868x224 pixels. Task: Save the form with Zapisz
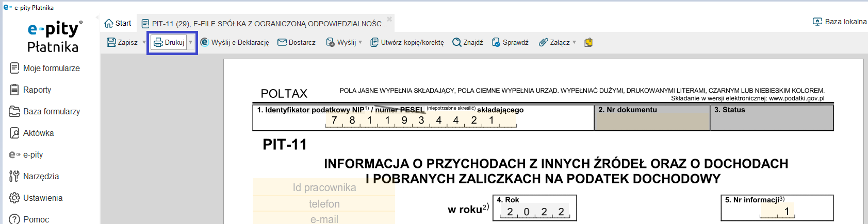click(122, 42)
